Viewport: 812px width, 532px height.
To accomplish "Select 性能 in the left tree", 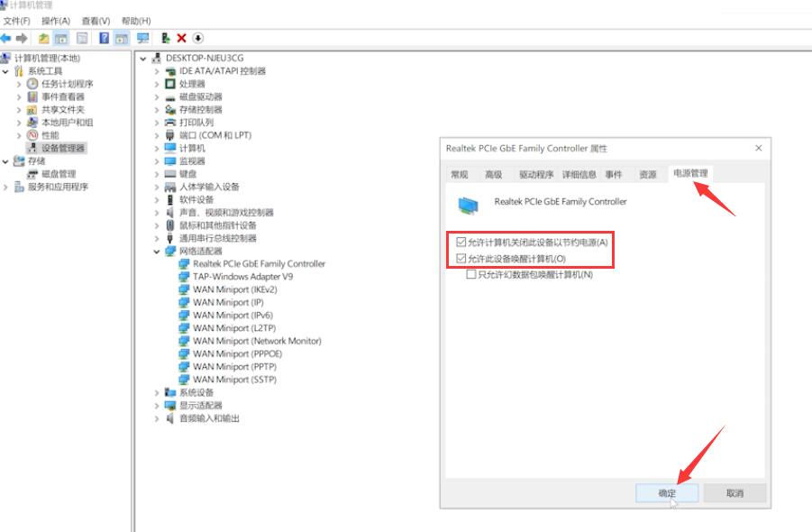I will (x=50, y=135).
